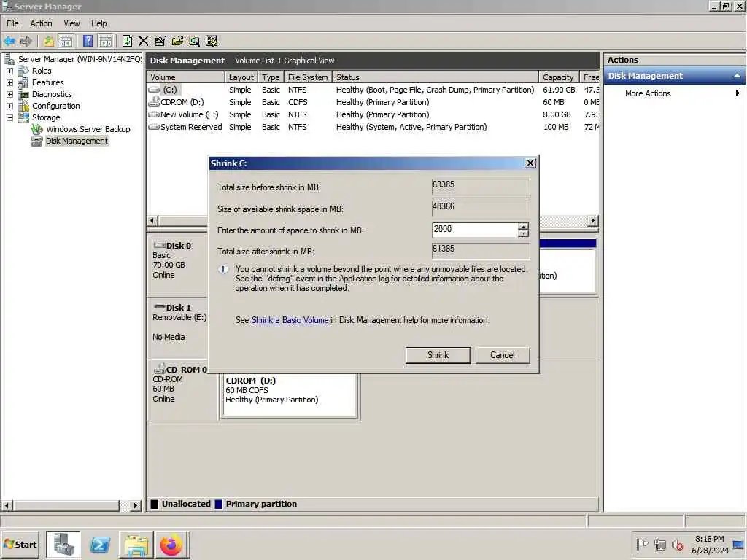The height and width of the screenshot is (560, 747).
Task: Open Server Manager from the taskbar
Action: 63,544
